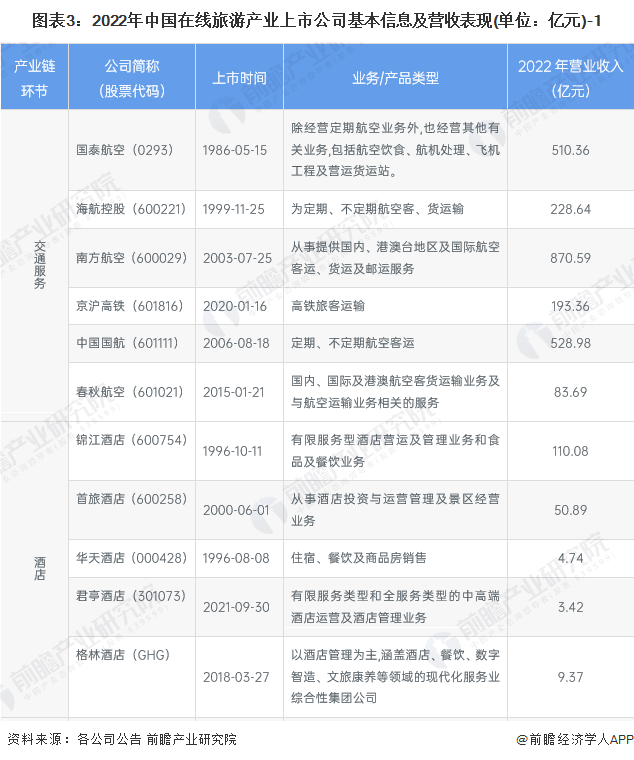Click the description starting '从事酒店投资与运营管理'

click(x=395, y=510)
